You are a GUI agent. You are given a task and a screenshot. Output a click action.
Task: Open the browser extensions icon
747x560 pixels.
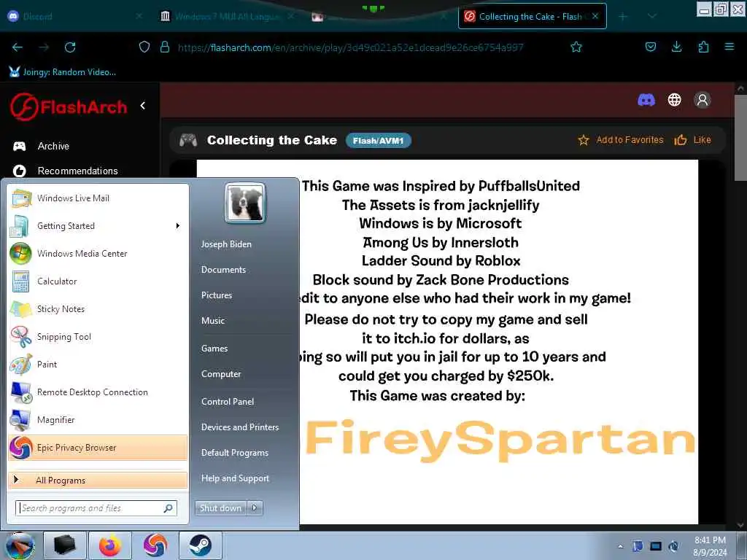tap(703, 47)
